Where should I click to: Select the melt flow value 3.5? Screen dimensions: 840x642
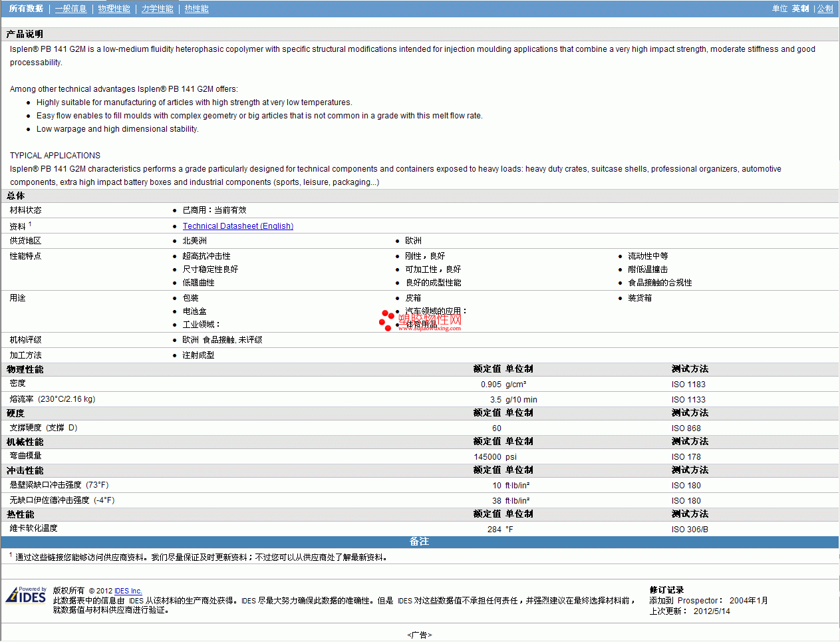[x=495, y=400]
